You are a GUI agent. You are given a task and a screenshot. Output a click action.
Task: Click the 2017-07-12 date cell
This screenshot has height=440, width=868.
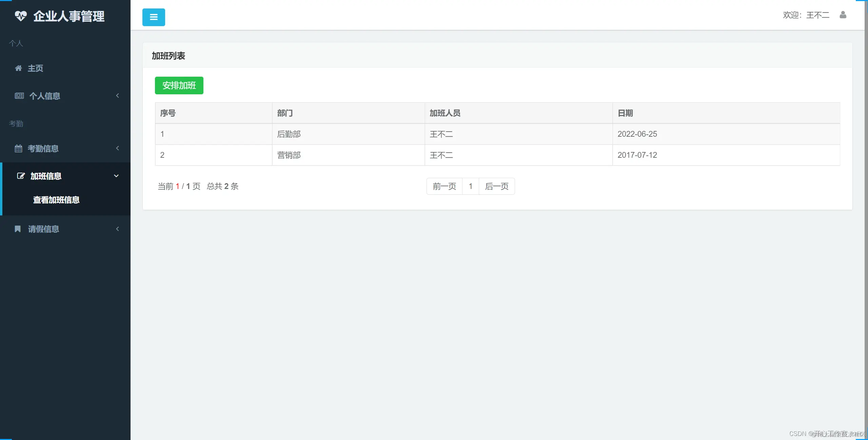click(637, 155)
